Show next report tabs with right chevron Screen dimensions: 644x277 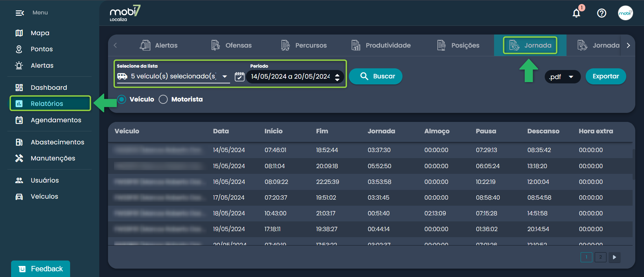[x=628, y=45]
